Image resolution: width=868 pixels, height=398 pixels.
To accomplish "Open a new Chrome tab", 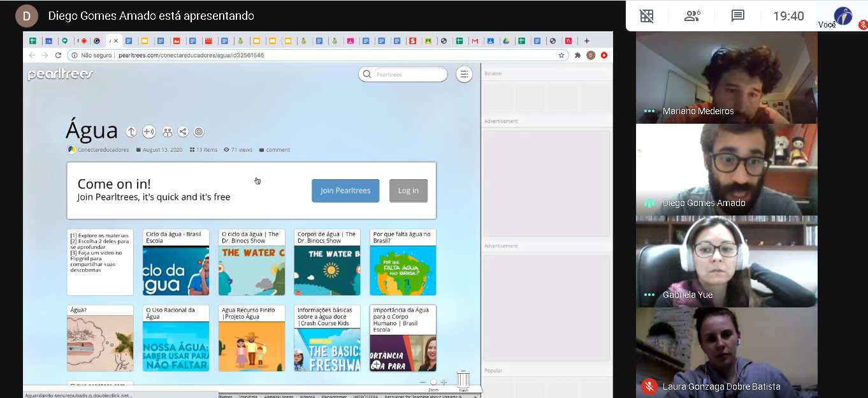I will click(587, 41).
